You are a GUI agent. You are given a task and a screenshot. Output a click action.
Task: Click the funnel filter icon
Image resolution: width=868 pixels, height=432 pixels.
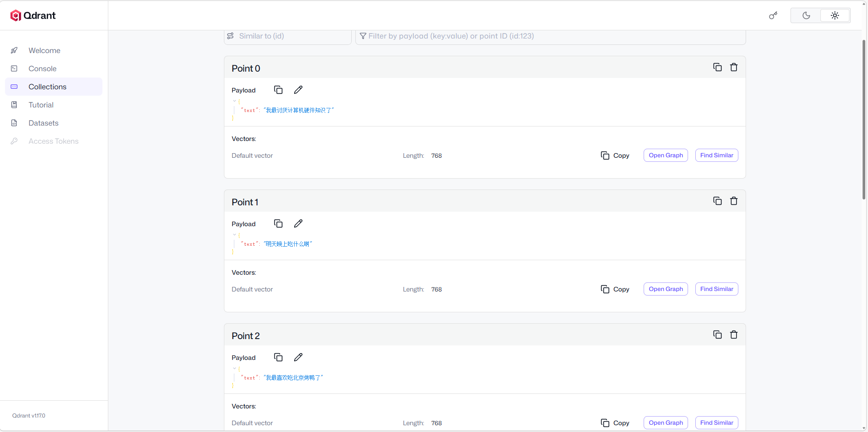363,36
